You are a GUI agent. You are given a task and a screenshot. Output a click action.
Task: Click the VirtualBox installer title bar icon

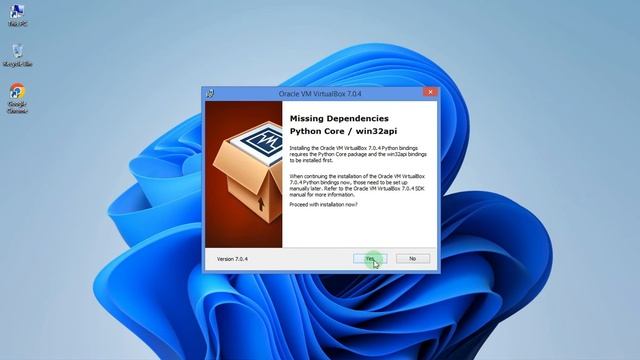click(210, 93)
